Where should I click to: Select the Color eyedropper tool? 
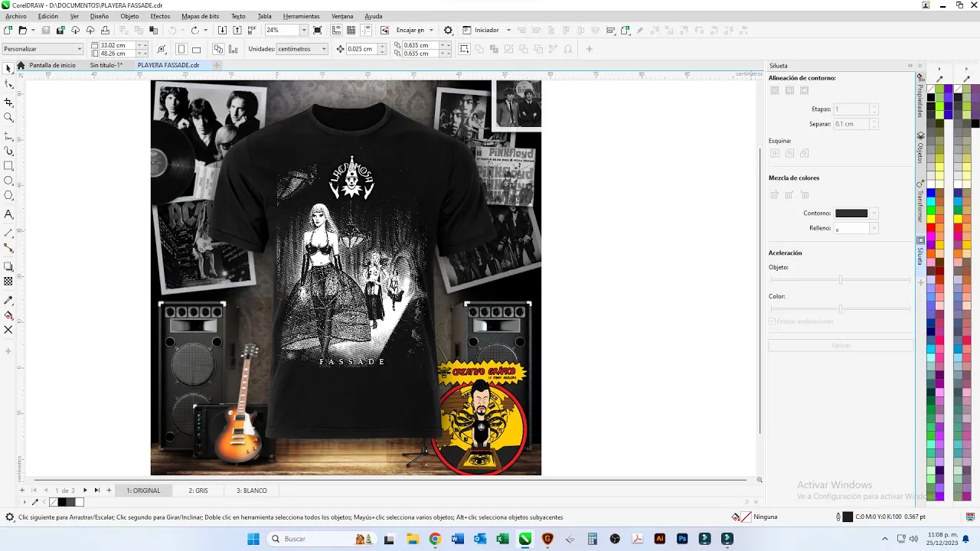coord(8,300)
